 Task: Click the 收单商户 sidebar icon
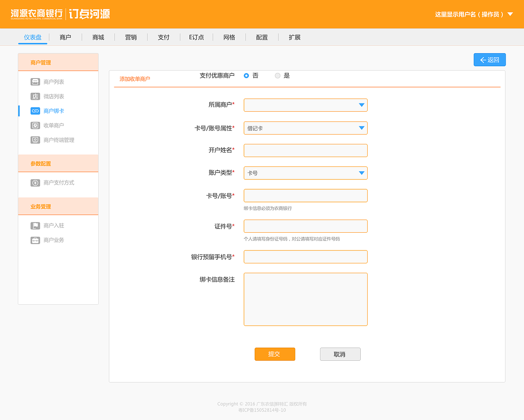(x=35, y=126)
